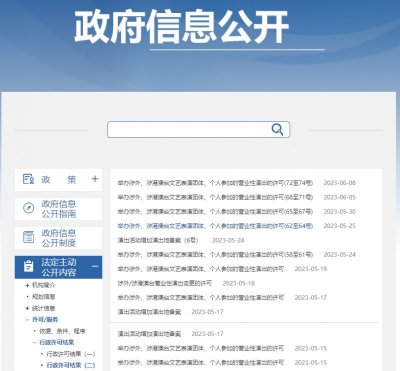Focus the search input field
Viewport: 400px width, 371px height.
coord(189,130)
